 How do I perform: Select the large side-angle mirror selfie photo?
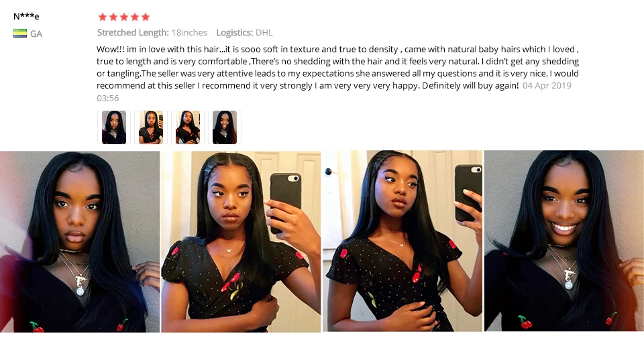402,241
